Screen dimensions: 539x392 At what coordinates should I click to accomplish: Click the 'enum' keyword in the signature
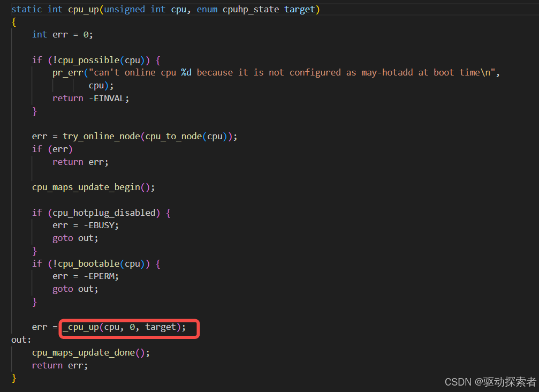point(207,9)
